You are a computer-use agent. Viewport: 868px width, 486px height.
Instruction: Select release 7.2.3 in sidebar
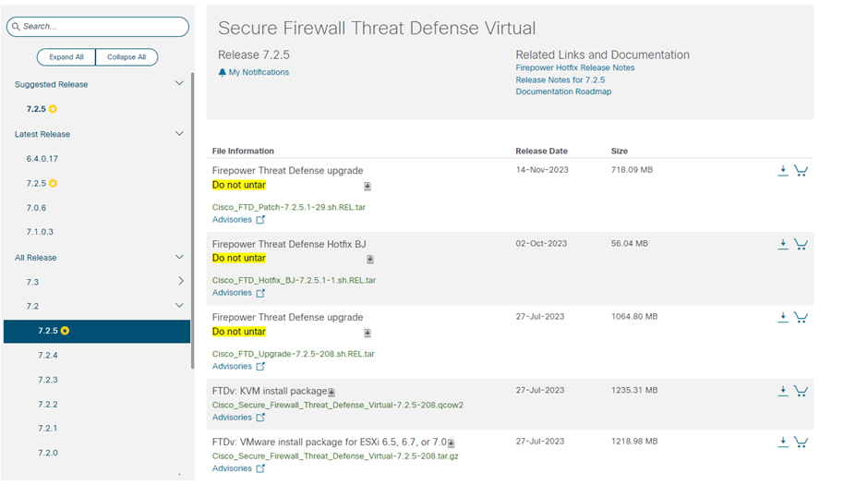click(x=48, y=380)
